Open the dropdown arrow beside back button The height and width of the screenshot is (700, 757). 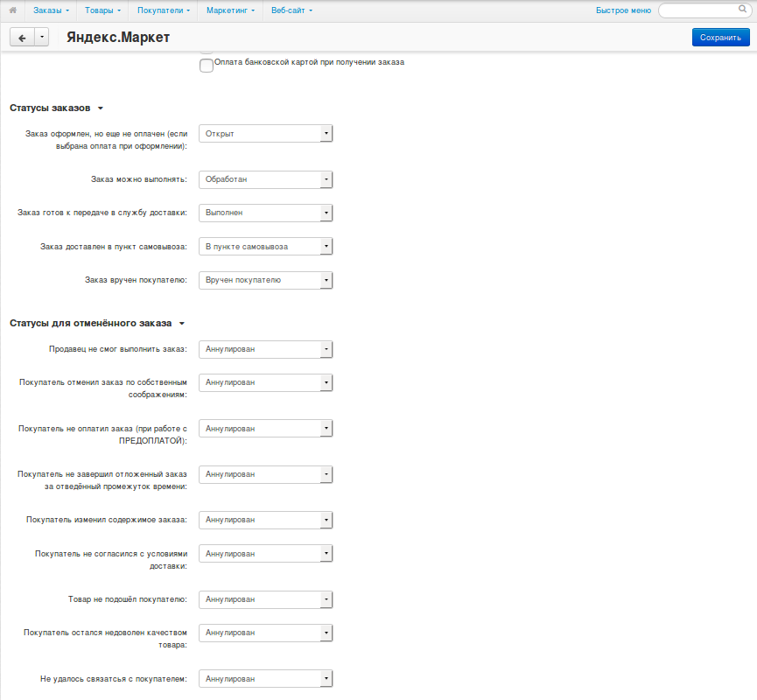pyautogui.click(x=43, y=38)
